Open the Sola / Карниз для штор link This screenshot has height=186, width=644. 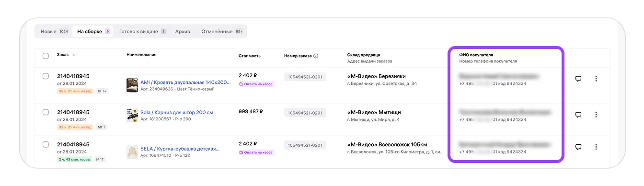[x=177, y=112]
